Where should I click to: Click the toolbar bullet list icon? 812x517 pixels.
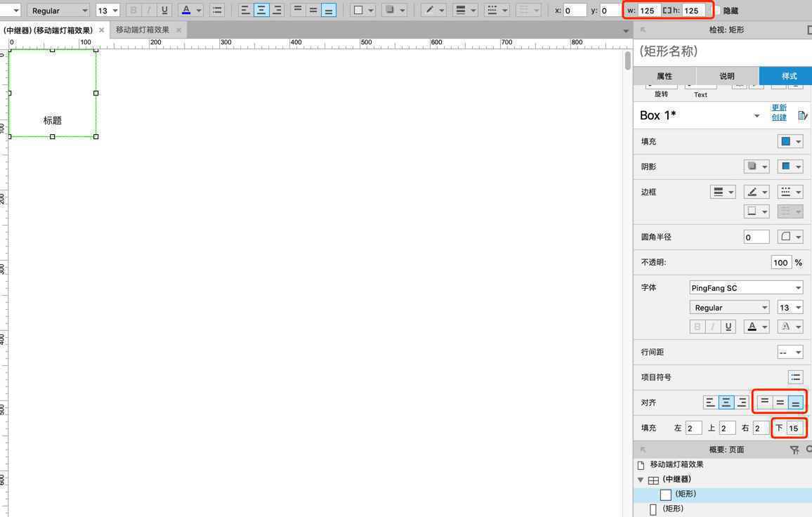[217, 10]
